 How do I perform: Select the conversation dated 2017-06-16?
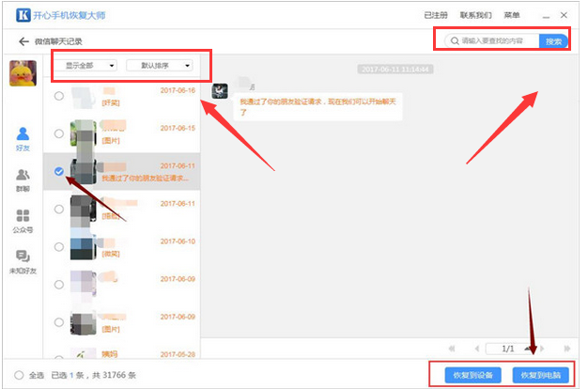coord(59,96)
